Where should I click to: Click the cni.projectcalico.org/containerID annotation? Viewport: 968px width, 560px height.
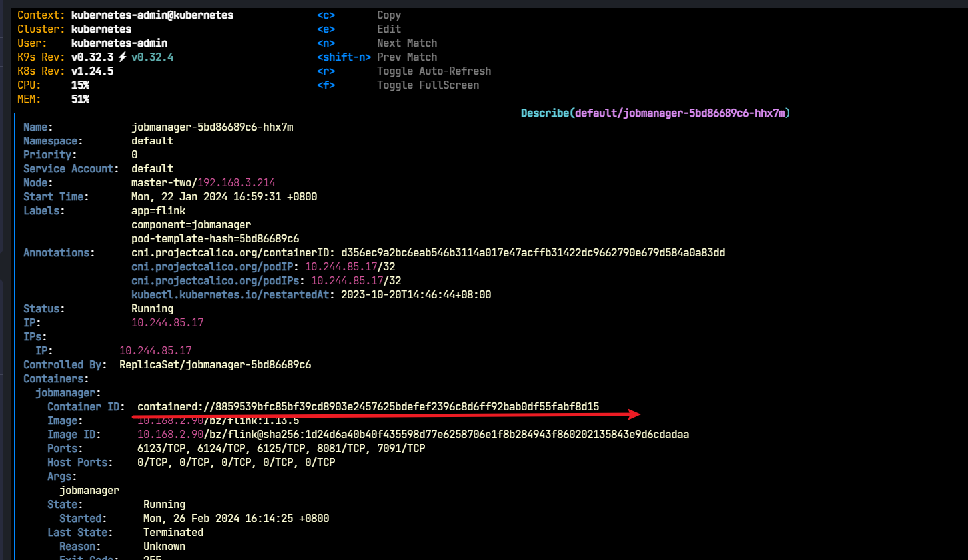click(x=428, y=252)
